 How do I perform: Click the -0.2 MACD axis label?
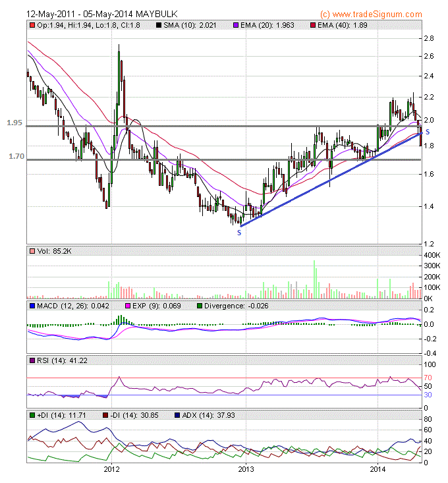[430, 339]
